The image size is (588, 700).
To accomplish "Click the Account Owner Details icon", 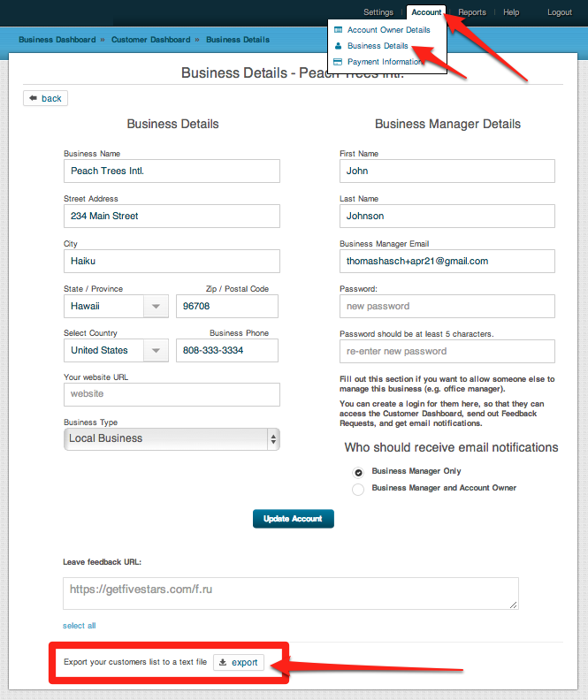I will (x=338, y=30).
